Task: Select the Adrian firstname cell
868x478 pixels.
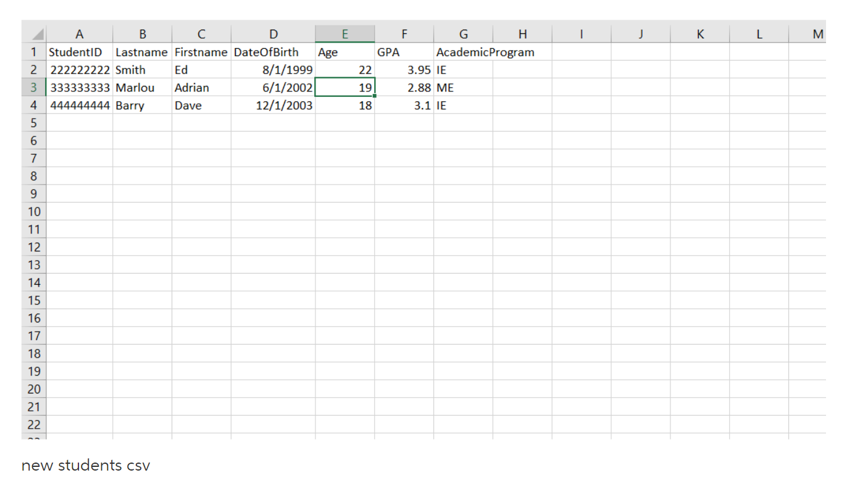Action: pyautogui.click(x=202, y=88)
